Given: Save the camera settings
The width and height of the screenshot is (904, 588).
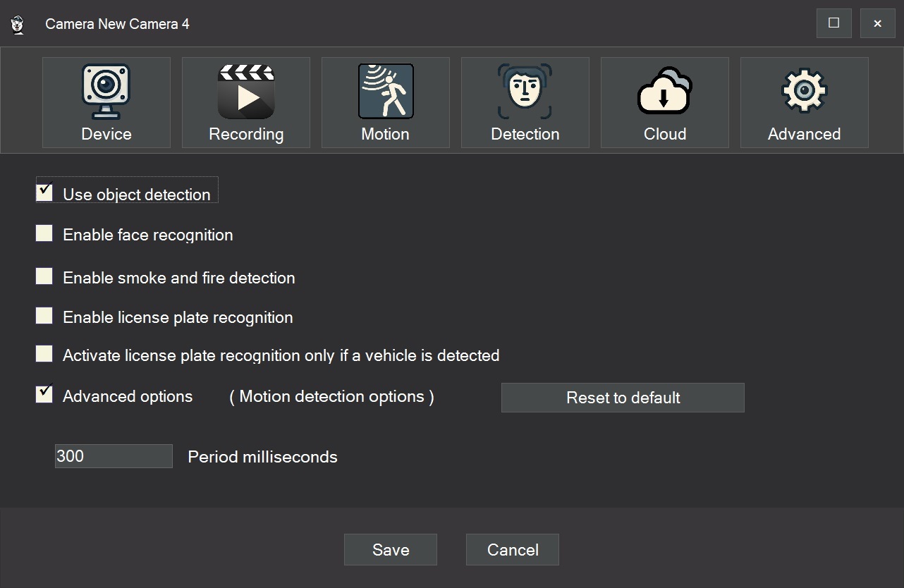Looking at the screenshot, I should point(391,550).
